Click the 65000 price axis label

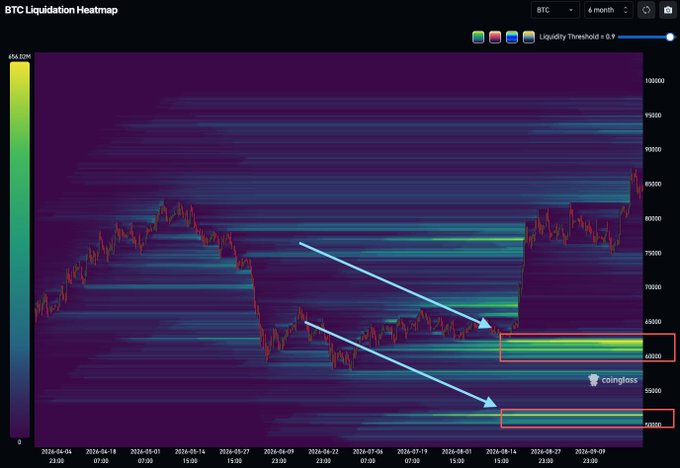point(653,322)
